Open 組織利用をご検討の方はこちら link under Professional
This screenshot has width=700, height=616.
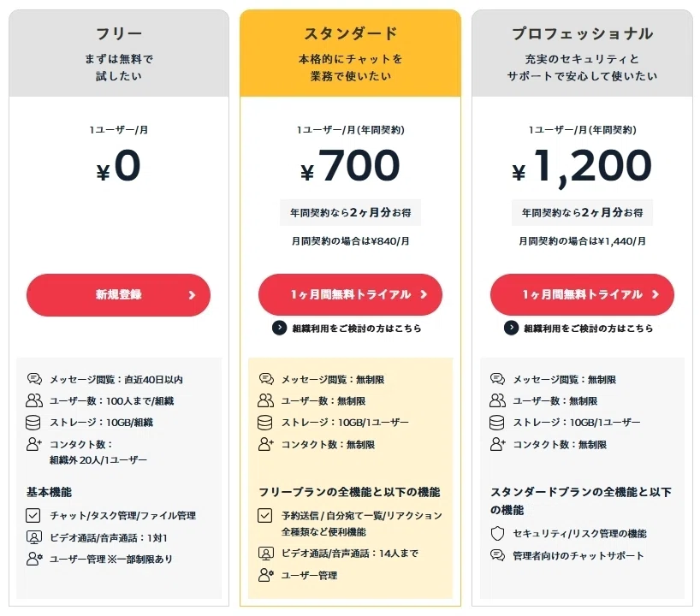click(589, 328)
